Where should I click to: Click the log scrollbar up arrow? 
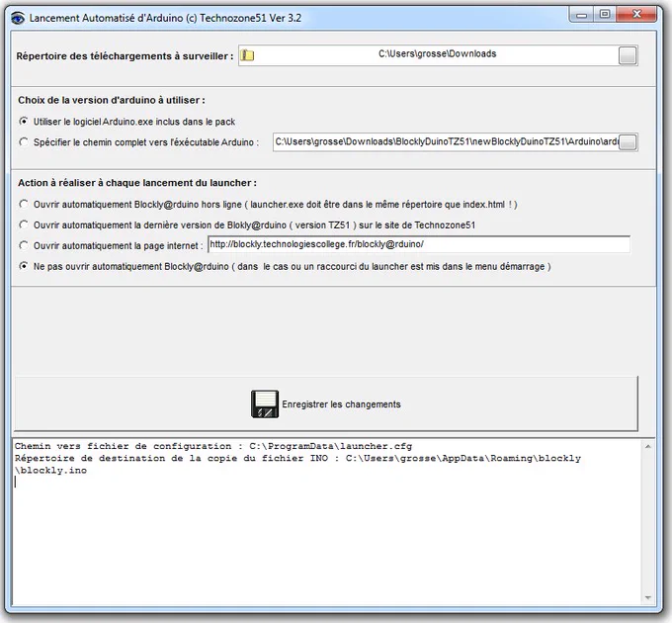coord(648,446)
